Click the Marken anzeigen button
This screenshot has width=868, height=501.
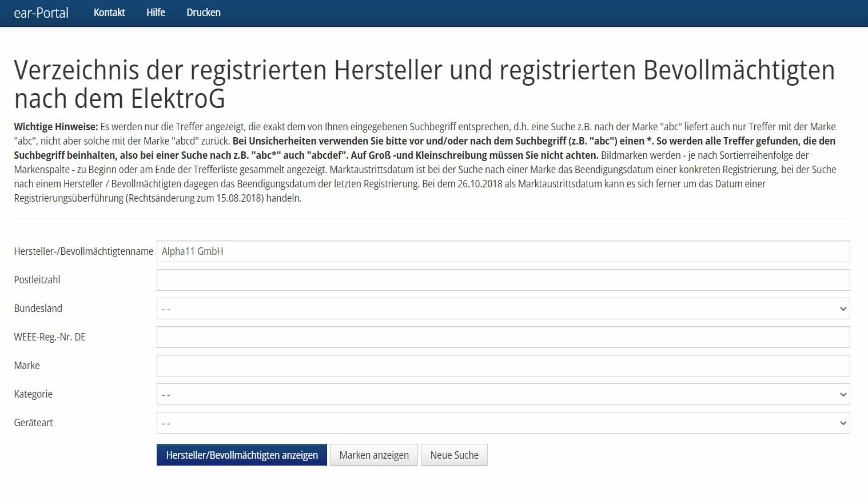374,455
